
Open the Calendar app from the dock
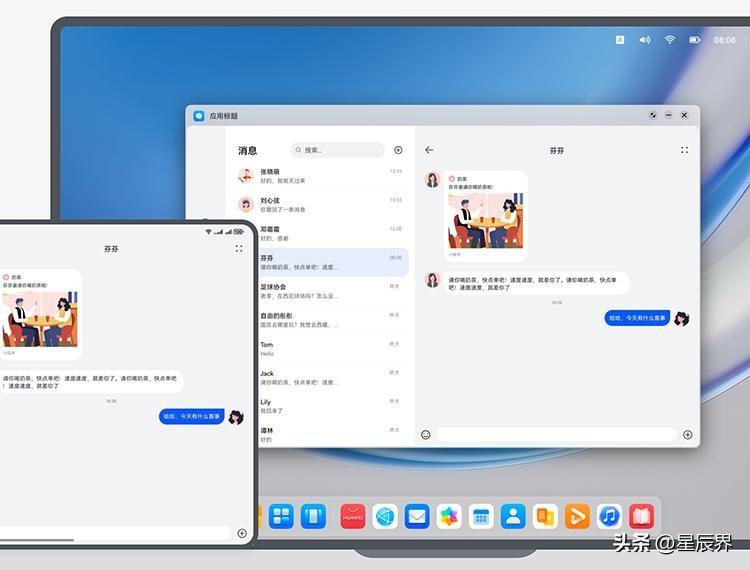(481, 516)
